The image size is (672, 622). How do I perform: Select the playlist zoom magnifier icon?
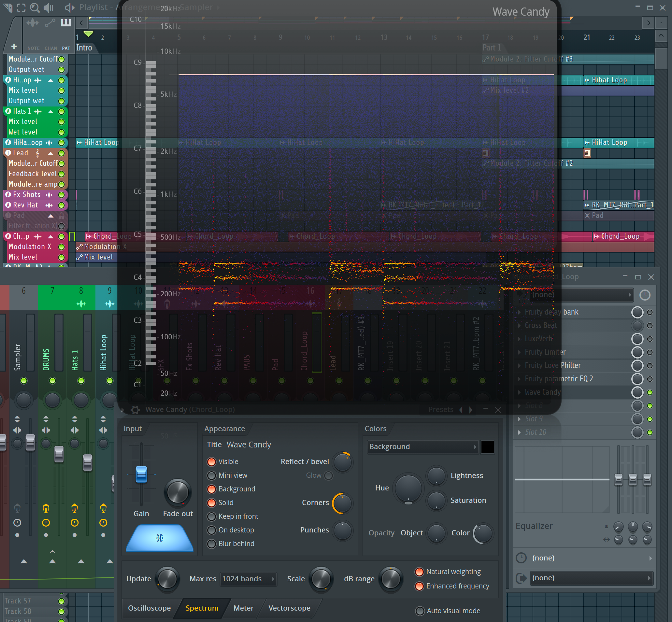(x=35, y=7)
